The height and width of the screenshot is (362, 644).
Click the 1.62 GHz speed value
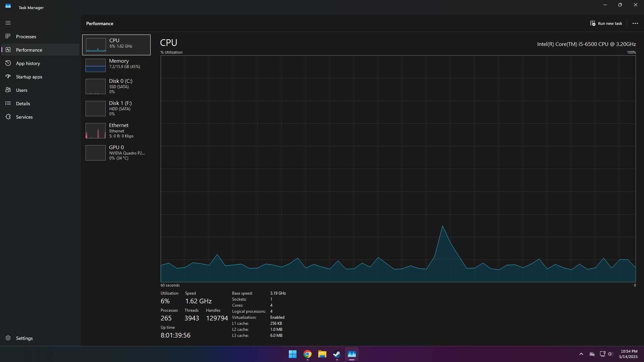(x=198, y=301)
